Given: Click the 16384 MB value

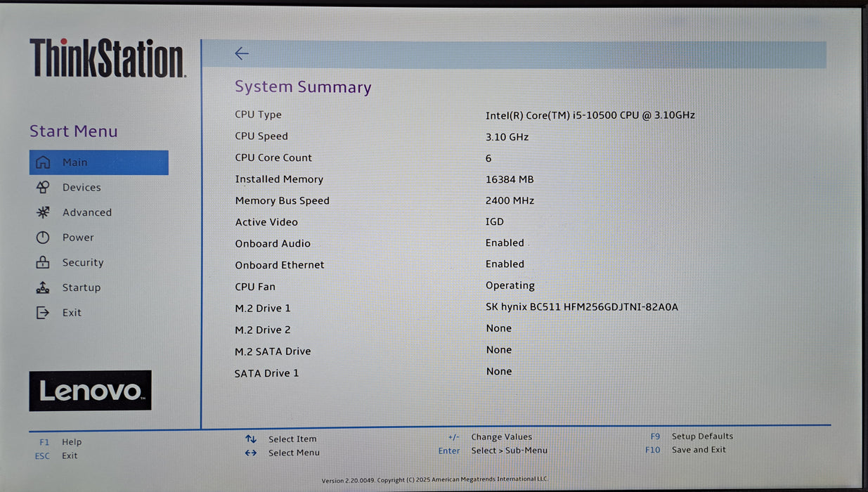Looking at the screenshot, I should 510,180.
